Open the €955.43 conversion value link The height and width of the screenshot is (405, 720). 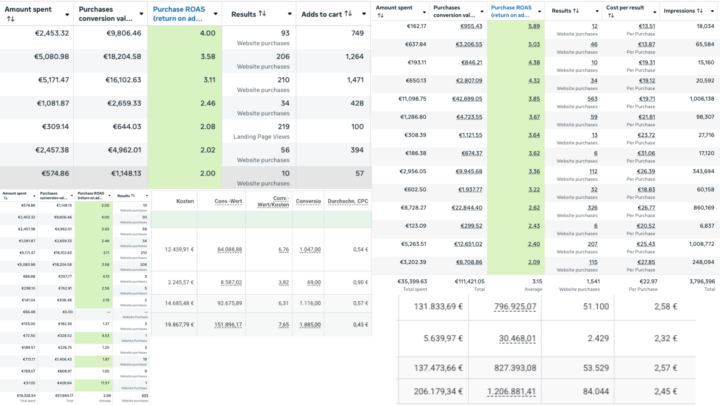point(471,26)
